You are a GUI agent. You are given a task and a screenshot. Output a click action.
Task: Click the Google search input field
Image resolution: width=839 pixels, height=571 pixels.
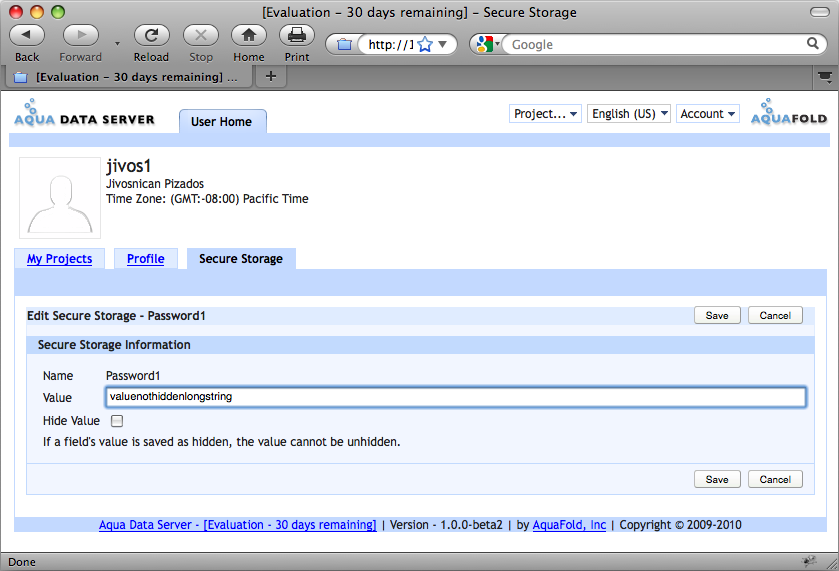click(655, 44)
